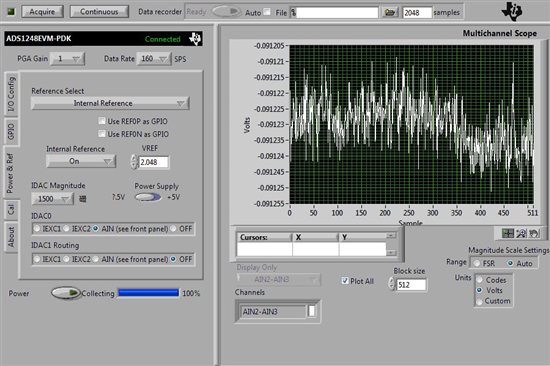The height and width of the screenshot is (366, 550).
Task: Select Custom units option
Action: pyautogui.click(x=479, y=301)
